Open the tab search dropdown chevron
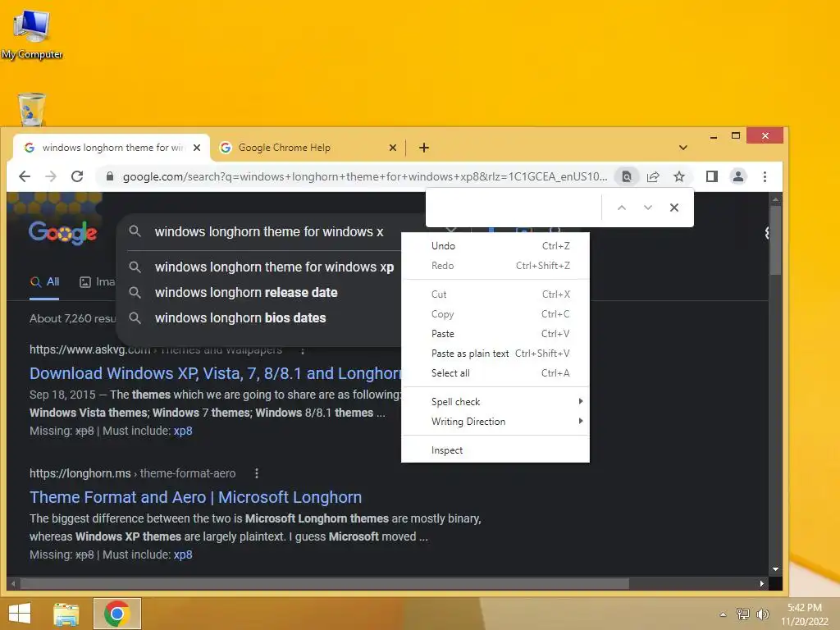The width and height of the screenshot is (840, 630). pyautogui.click(x=683, y=148)
